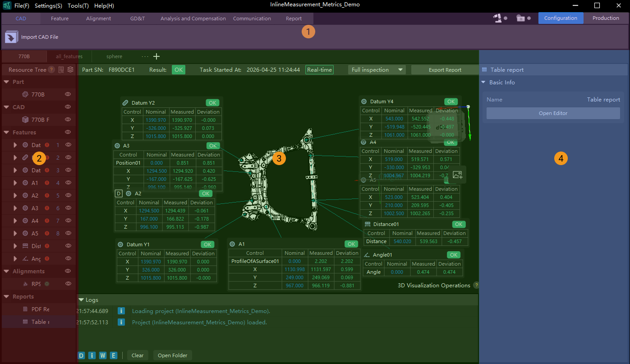The width and height of the screenshot is (630, 364).
Task: Collapse the Basic Info section
Action: (x=483, y=82)
